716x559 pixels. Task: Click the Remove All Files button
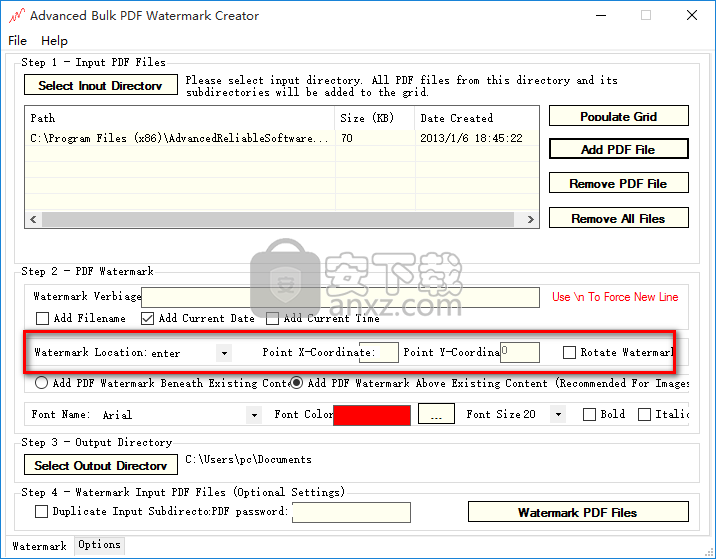click(x=618, y=218)
